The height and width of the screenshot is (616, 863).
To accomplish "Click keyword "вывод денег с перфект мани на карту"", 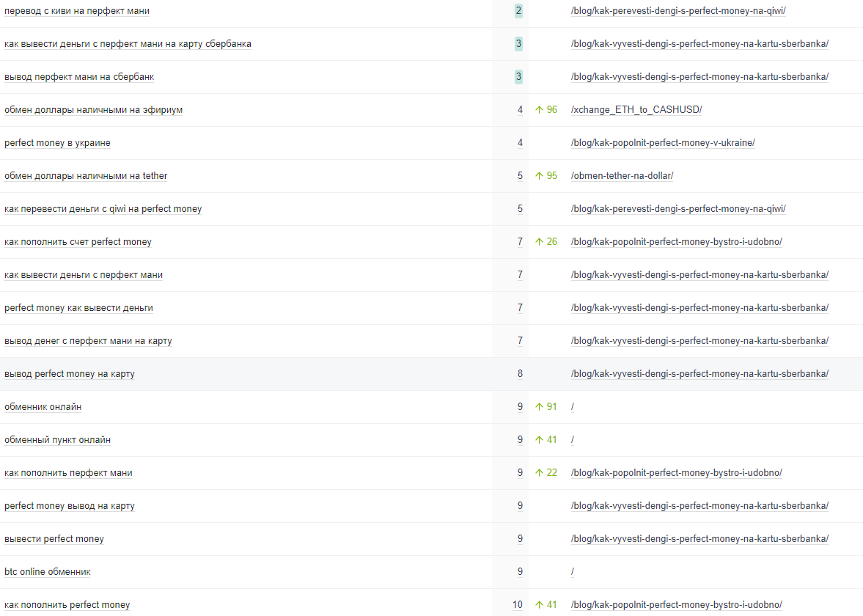I will 88,341.
